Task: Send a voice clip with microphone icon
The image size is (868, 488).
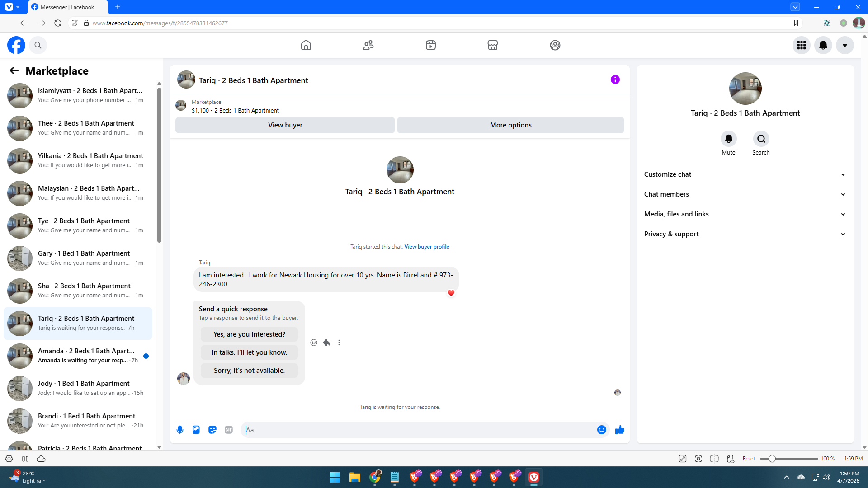Action: point(180,430)
